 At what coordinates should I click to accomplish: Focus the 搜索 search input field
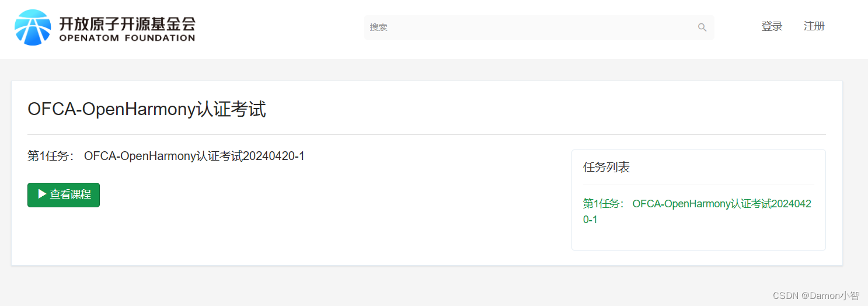[x=539, y=27]
